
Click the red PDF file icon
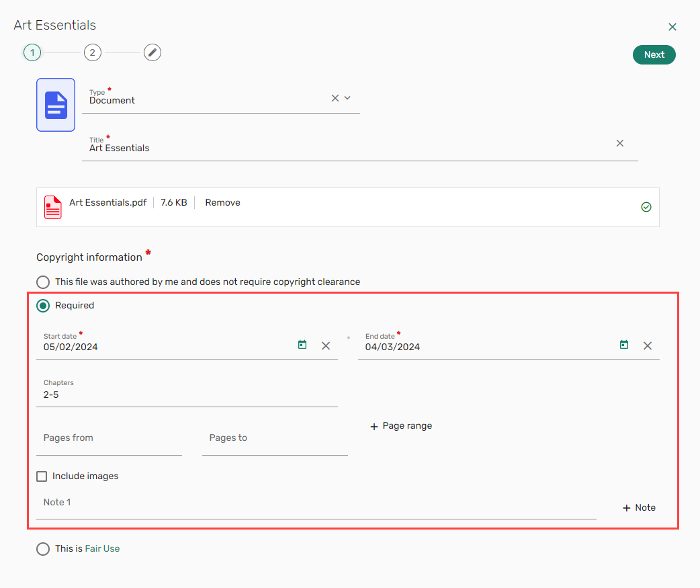tap(52, 207)
